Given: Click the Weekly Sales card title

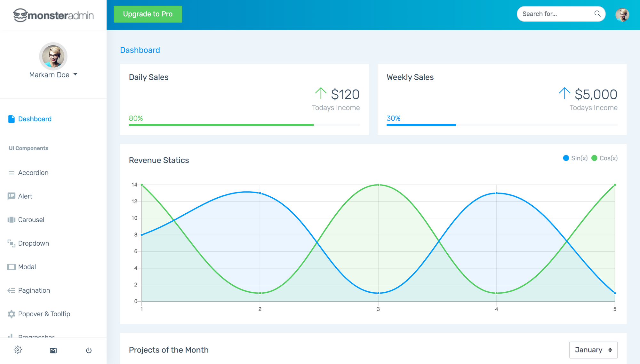Looking at the screenshot, I should (x=410, y=77).
